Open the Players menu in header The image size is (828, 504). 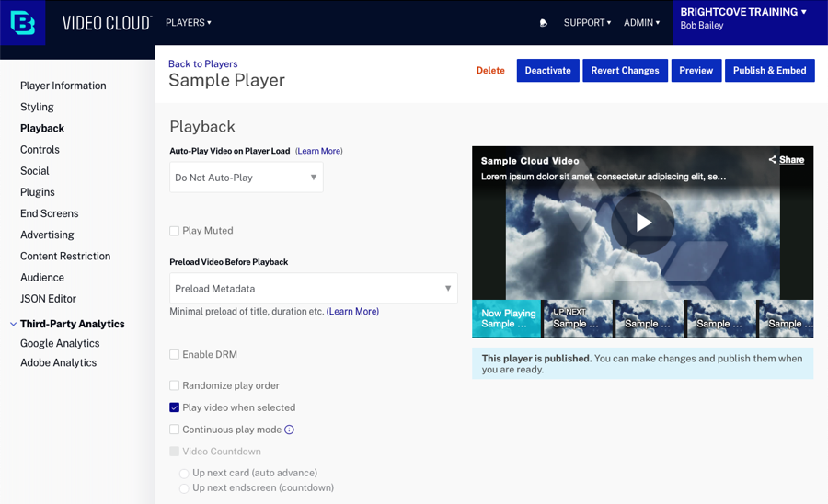189,23
